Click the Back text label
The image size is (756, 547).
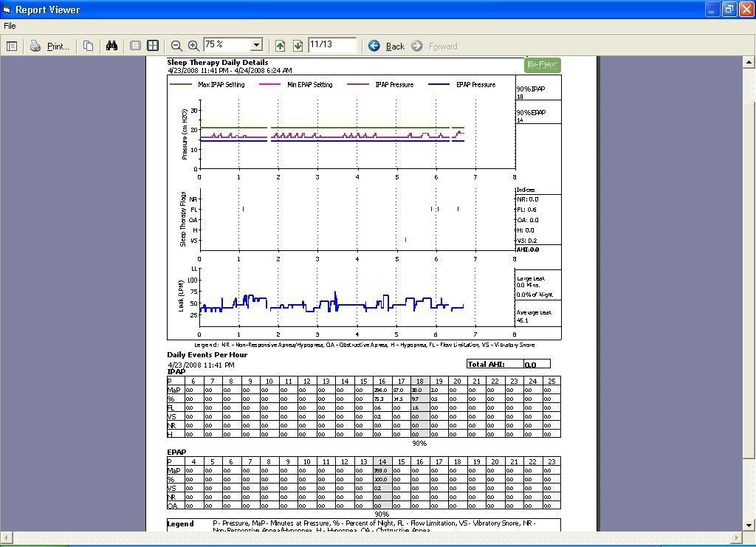coord(396,47)
